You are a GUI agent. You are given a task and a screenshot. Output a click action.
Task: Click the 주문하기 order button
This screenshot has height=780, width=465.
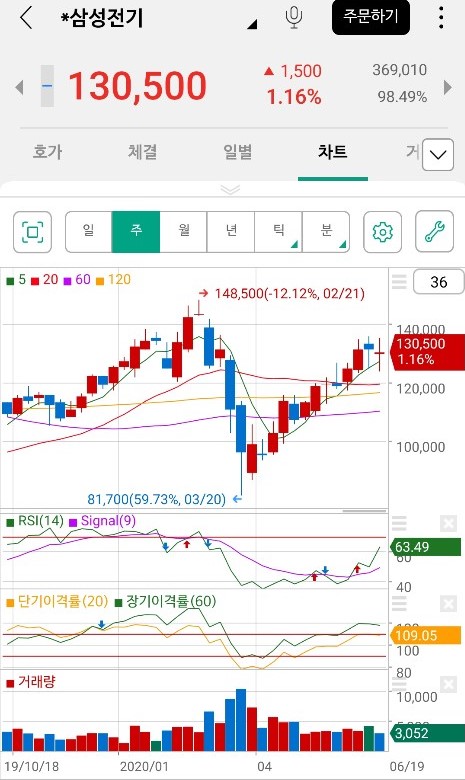pos(371,17)
